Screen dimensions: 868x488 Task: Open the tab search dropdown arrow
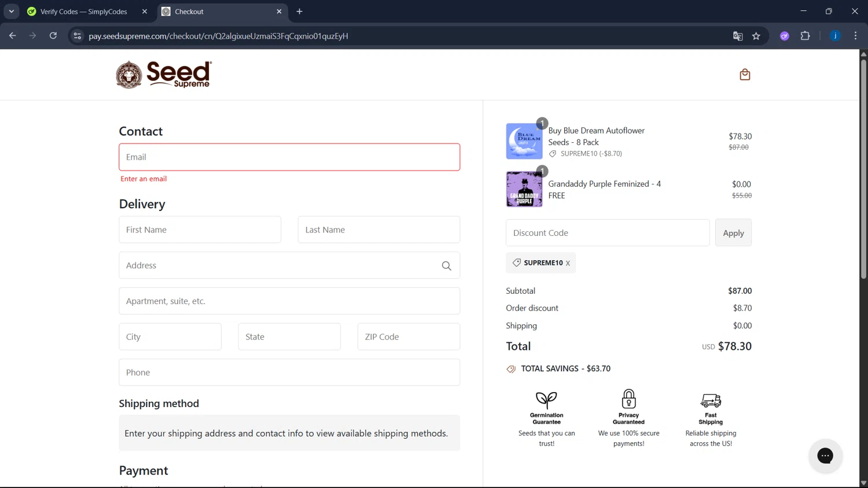click(11, 12)
